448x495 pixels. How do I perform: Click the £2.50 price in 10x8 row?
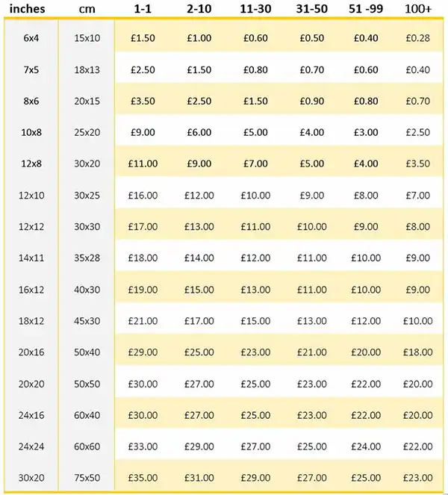pos(417,132)
